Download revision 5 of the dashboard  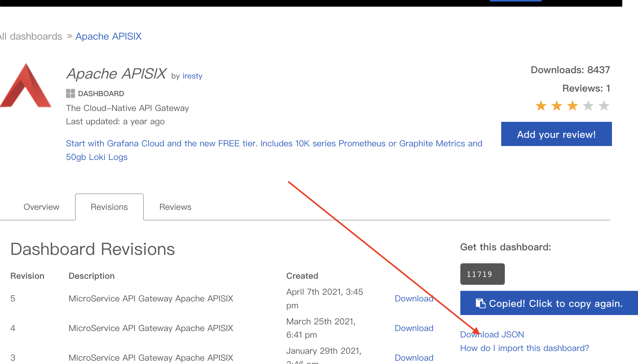tap(414, 298)
